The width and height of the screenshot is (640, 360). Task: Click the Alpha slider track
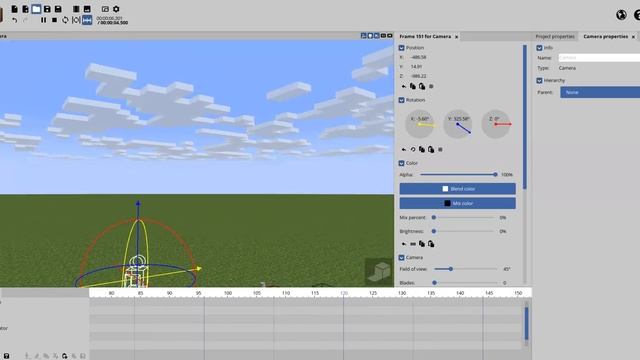tap(458, 175)
